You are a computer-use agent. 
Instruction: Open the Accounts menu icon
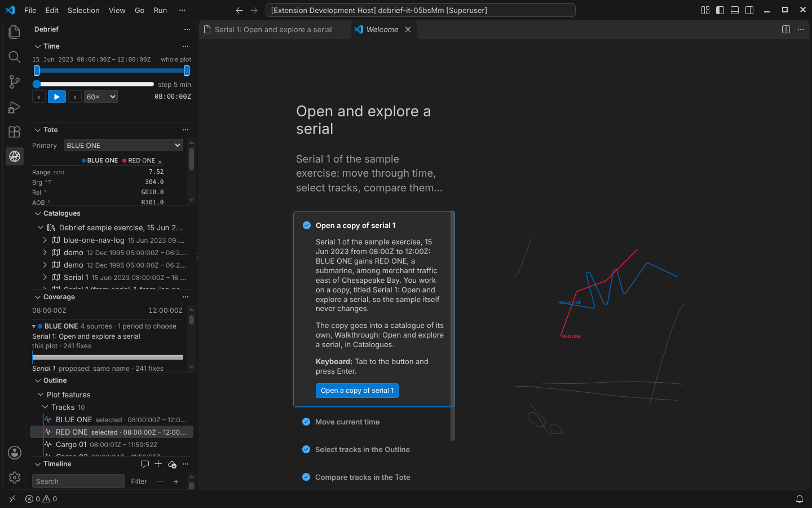coord(15,453)
